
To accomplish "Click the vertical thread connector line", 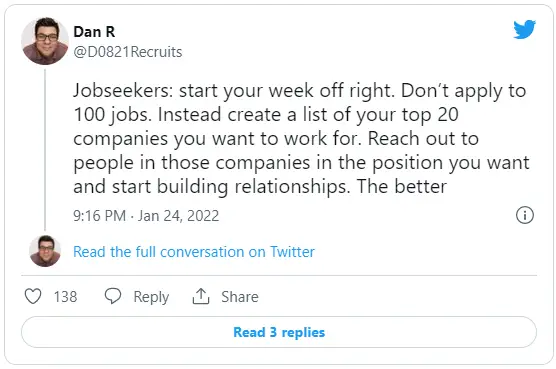I will [x=45, y=150].
